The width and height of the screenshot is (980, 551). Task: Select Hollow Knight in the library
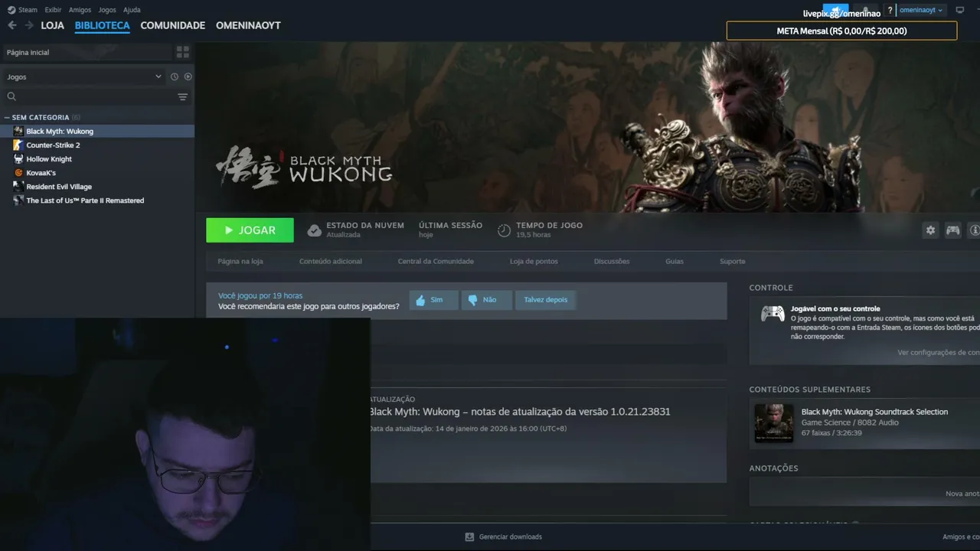tap(97, 159)
